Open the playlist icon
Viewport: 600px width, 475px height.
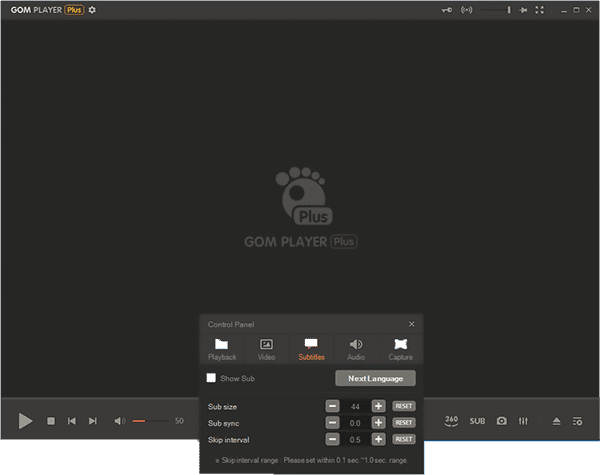point(578,421)
